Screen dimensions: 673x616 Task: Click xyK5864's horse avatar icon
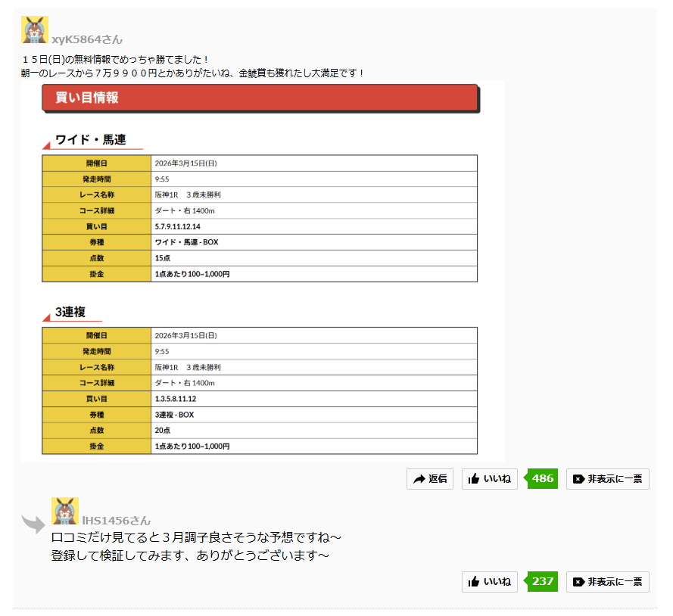coord(35,30)
